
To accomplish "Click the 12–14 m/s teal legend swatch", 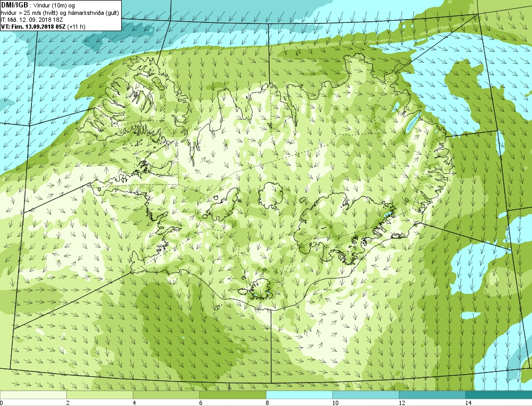I will click(x=432, y=395).
